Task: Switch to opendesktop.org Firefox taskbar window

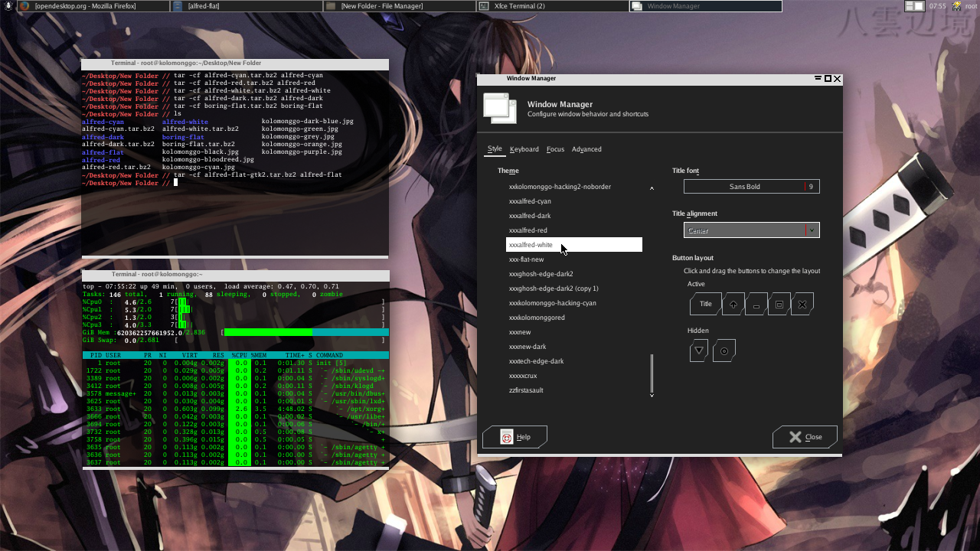Action: click(93, 6)
